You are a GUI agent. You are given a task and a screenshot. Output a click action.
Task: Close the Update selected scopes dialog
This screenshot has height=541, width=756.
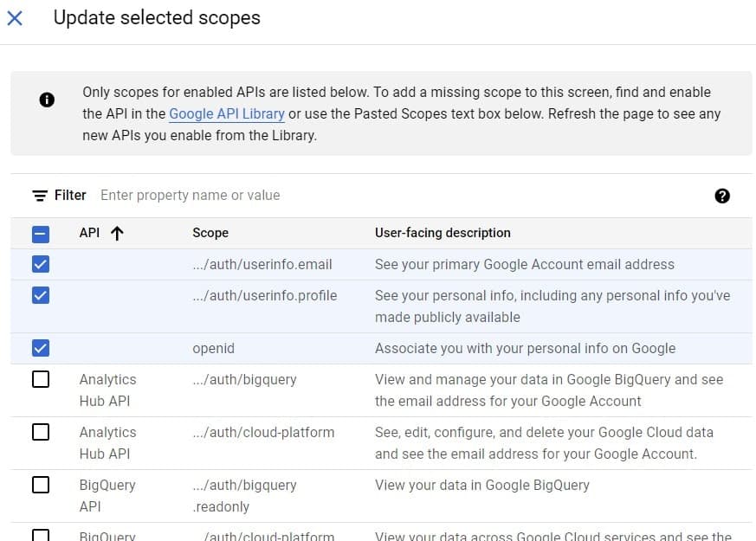tap(16, 17)
